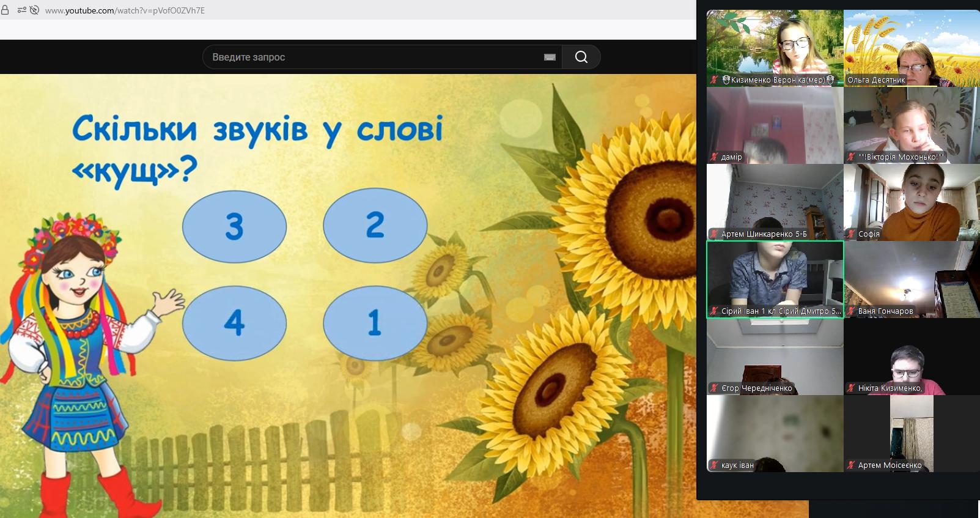Click muted mic icon on дамір tile
The height and width of the screenshot is (518, 980).
714,157
